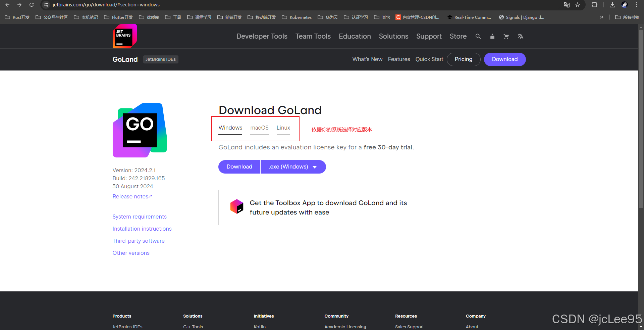Open the Quick Start link

coord(429,59)
